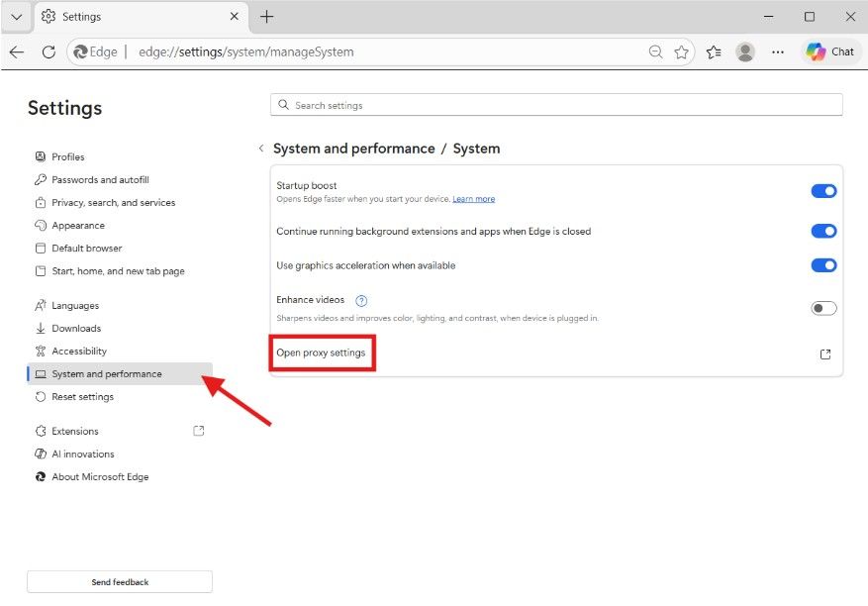Viewport: 868px width, 606px height.
Task: Minimize the Edge window
Action: point(768,17)
